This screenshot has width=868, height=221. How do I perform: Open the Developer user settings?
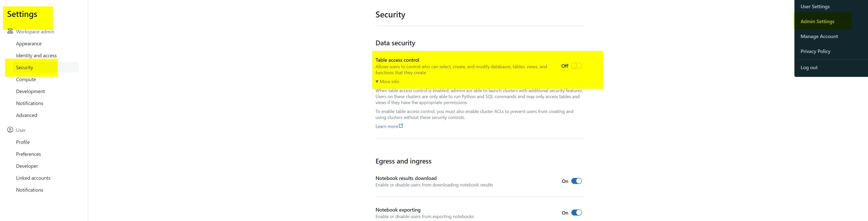[27, 166]
